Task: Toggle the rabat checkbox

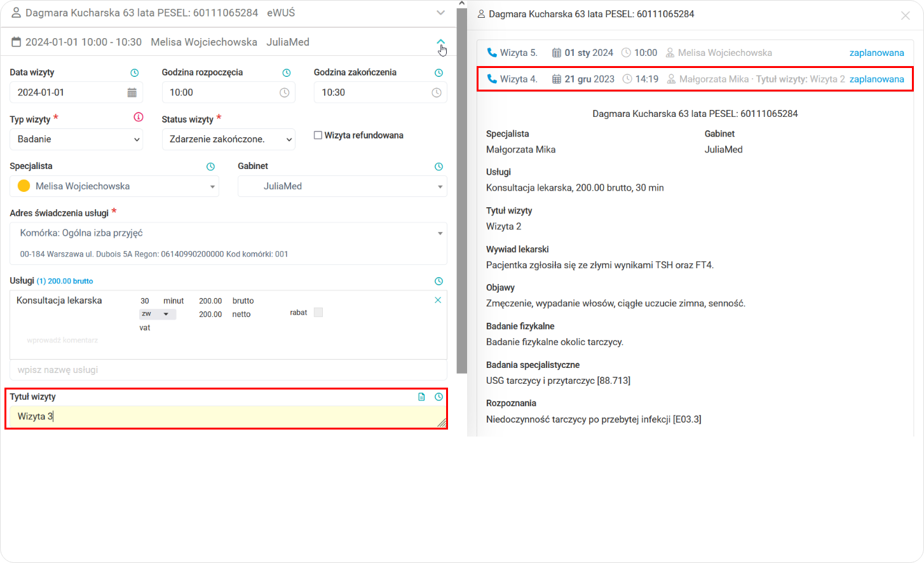Action: click(318, 312)
